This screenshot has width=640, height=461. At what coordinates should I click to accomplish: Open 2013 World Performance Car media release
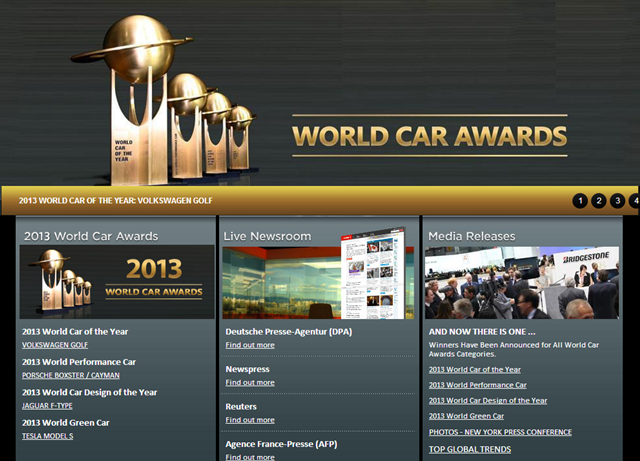pos(477,385)
